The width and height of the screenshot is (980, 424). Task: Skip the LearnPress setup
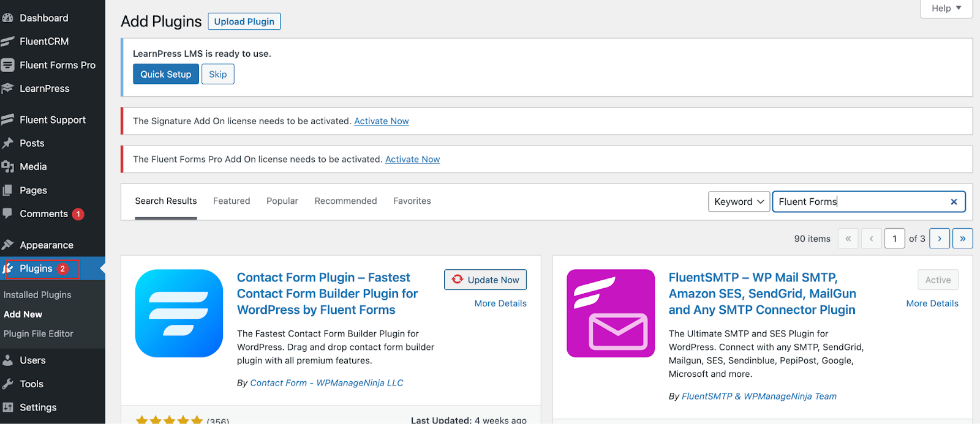coord(218,74)
